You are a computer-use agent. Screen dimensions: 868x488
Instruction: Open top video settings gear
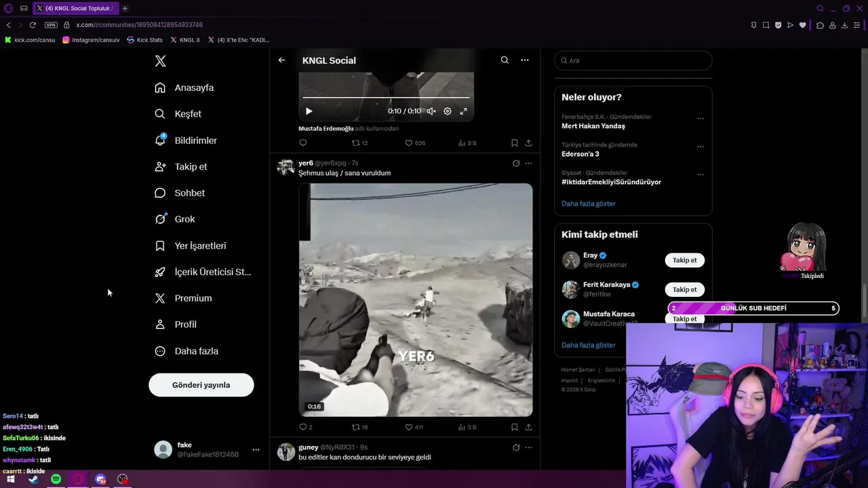click(448, 111)
